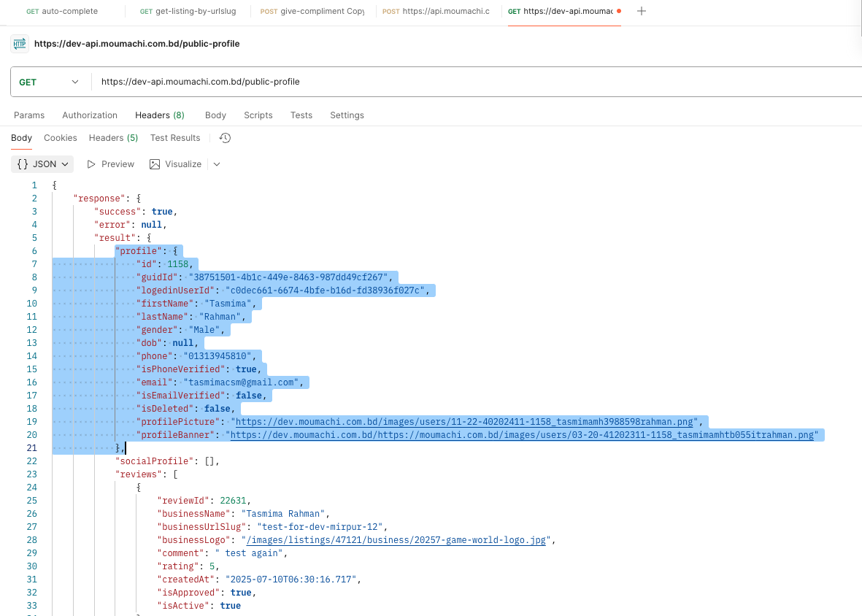Expand the JSON format dropdown

point(42,164)
